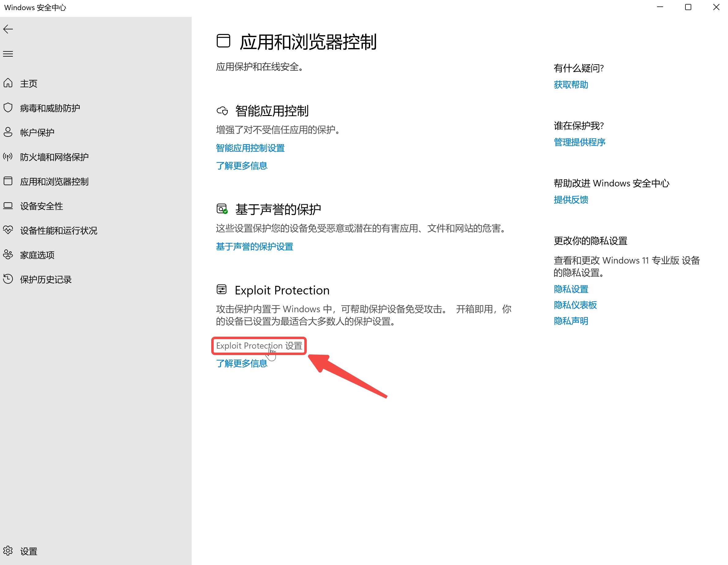The height and width of the screenshot is (565, 728).
Task: Open 基于声誉的保护设置 link
Action: click(x=255, y=246)
